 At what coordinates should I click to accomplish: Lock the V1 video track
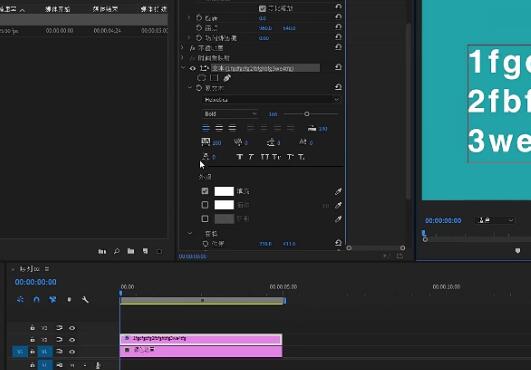(32, 352)
